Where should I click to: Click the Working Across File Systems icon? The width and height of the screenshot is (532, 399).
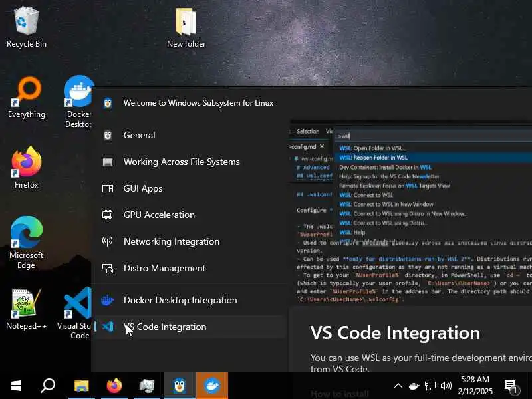[108, 162]
